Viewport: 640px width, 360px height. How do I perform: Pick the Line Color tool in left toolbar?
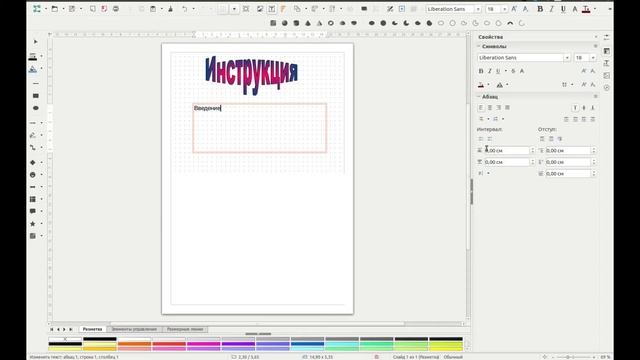coord(33,56)
